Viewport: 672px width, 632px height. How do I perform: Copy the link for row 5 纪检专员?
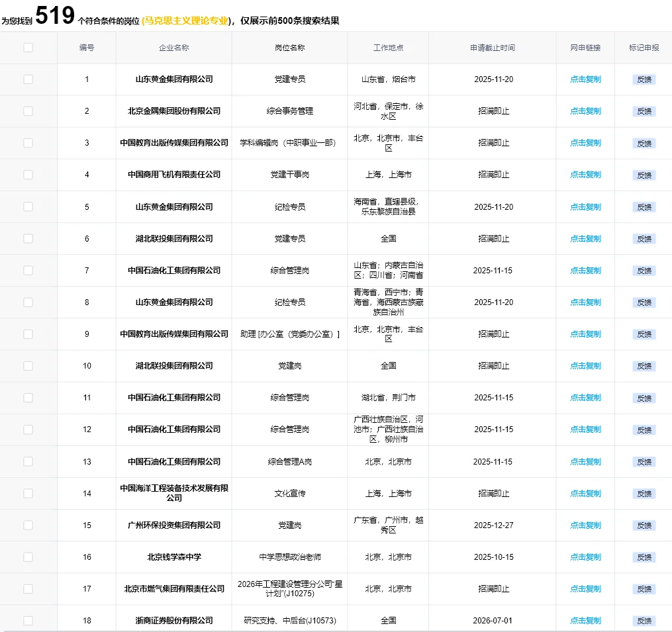585,207
